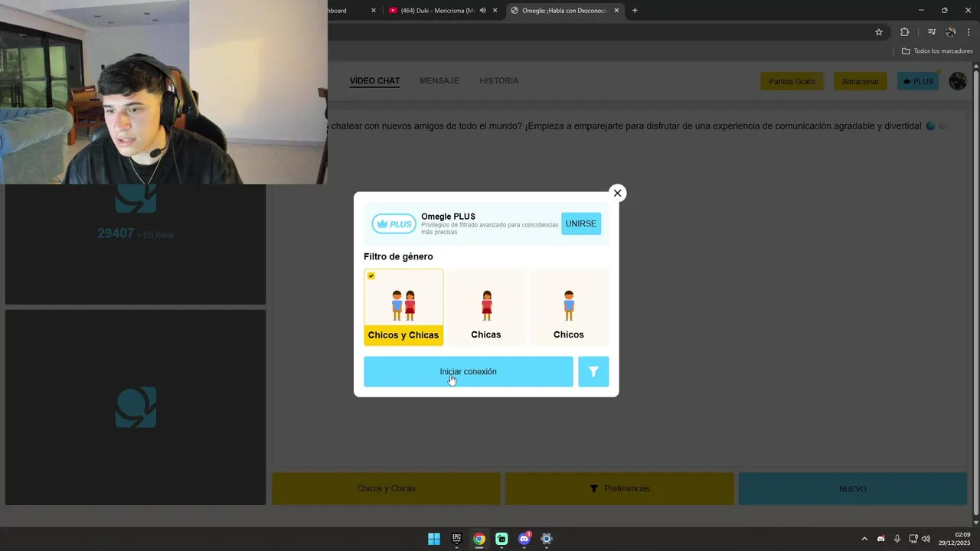
Task: Select the Chicas gender filter
Action: click(x=486, y=307)
